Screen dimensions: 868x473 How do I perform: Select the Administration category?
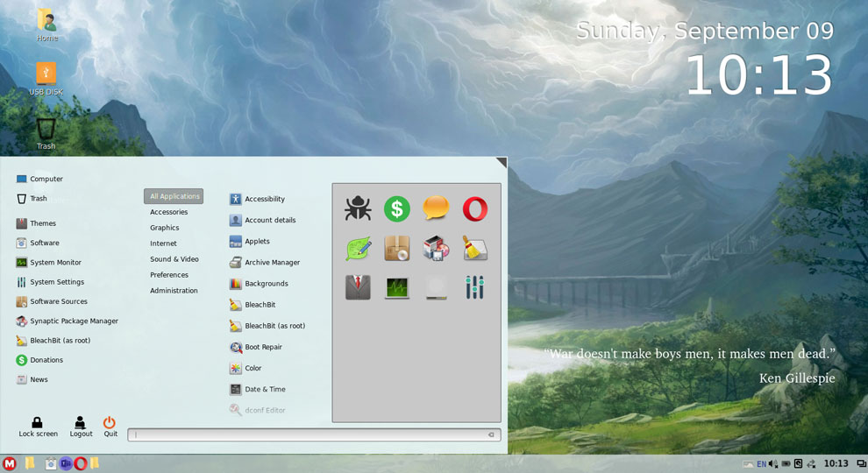point(174,291)
